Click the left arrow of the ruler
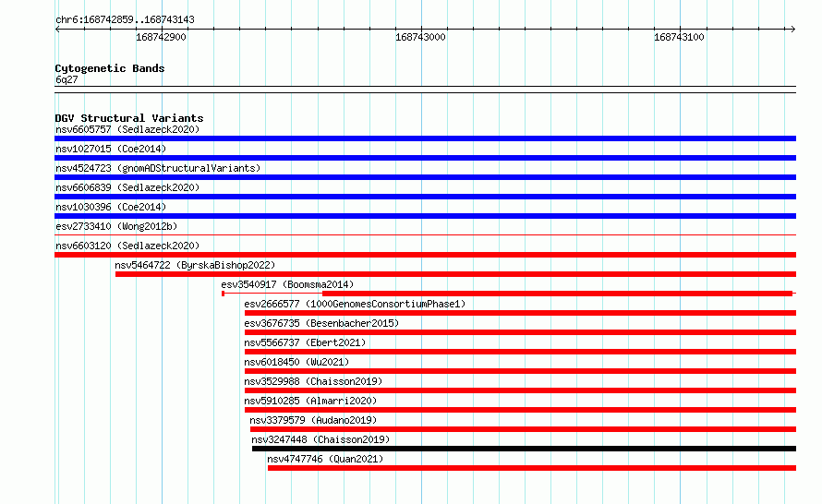Viewport: 822px width, 504px height. 57,29
